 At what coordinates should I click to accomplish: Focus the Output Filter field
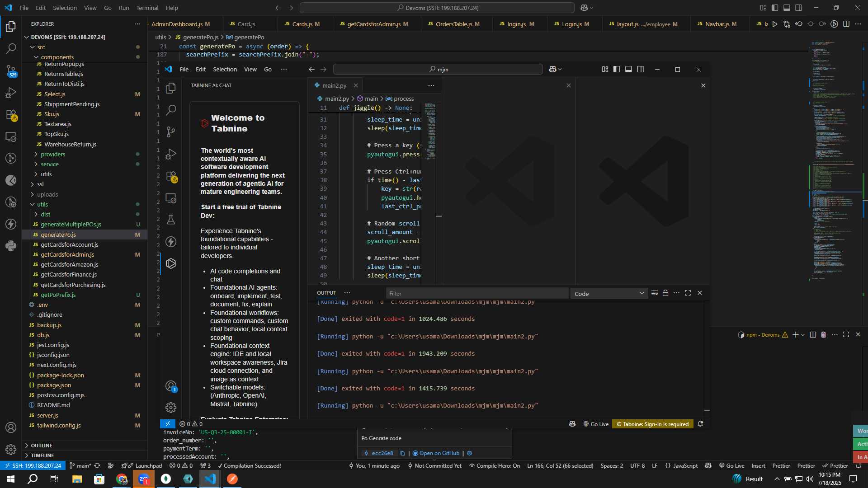tap(477, 294)
